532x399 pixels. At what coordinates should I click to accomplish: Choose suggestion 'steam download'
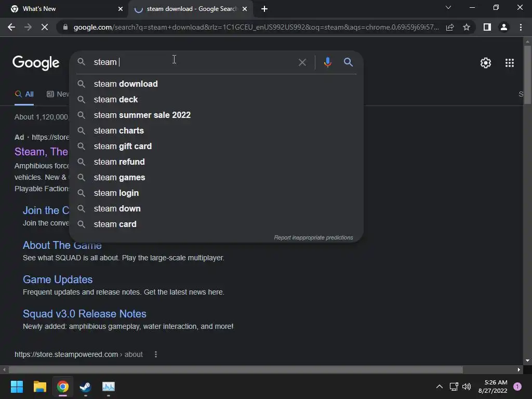[217, 84]
